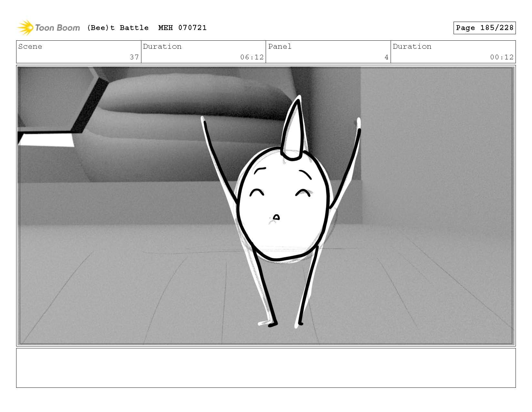532x412 pixels.
Task: Click the Toon Boom logo
Action: (48, 28)
